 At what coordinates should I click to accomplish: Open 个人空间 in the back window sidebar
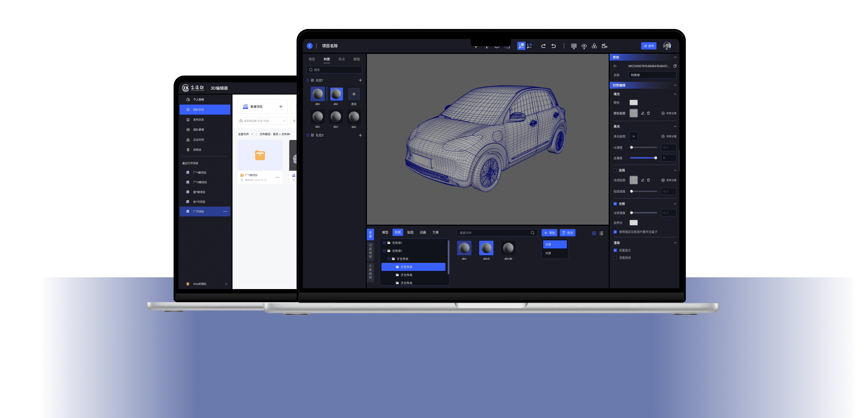click(205, 99)
